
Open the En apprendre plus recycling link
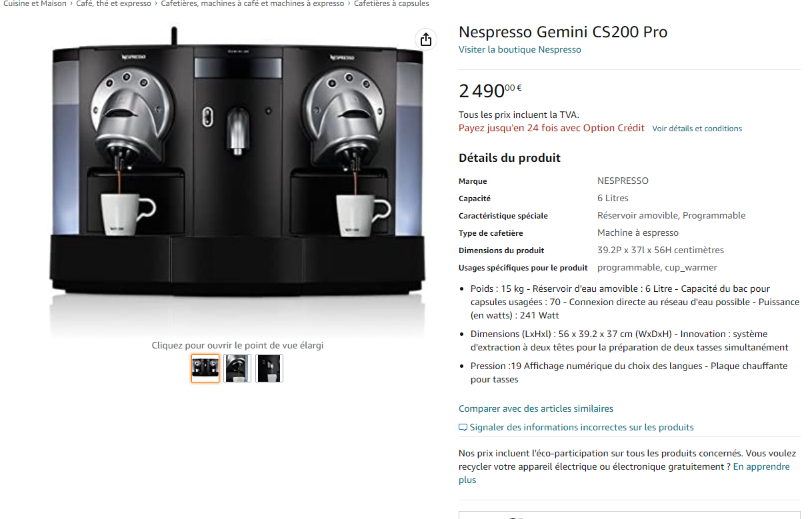click(x=763, y=466)
